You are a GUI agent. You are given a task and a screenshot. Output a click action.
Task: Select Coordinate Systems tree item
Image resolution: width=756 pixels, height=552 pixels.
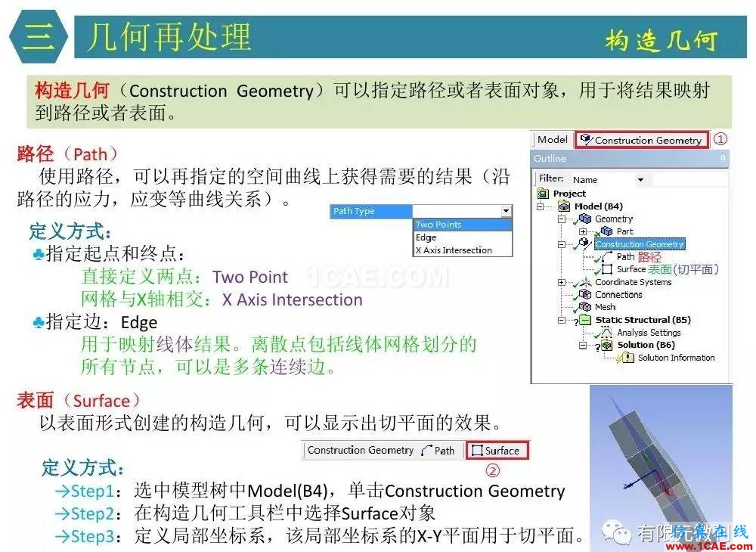click(633, 282)
